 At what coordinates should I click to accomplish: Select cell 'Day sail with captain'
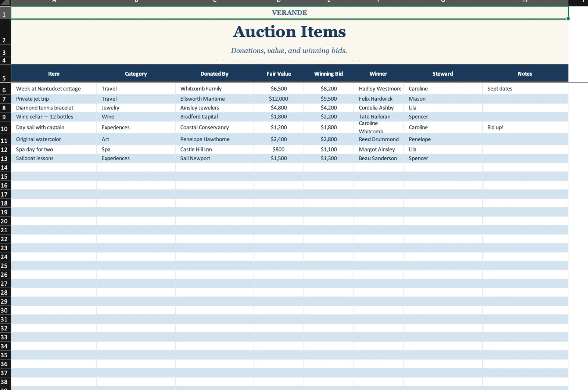[x=54, y=127]
